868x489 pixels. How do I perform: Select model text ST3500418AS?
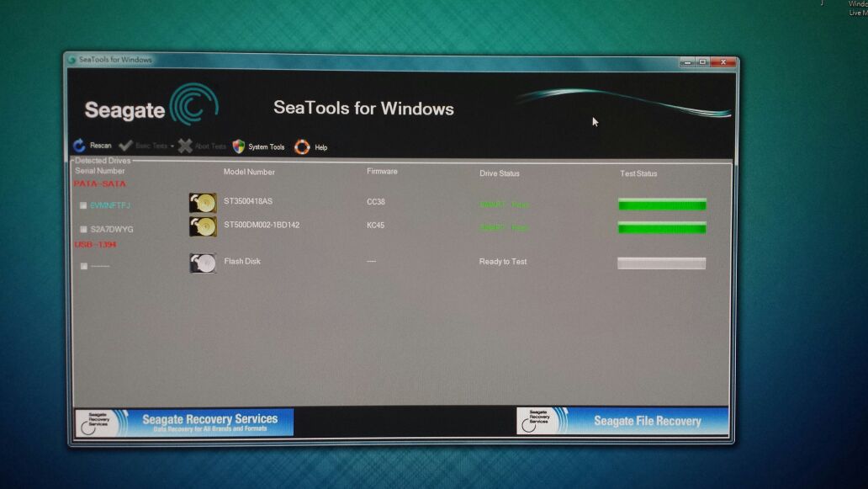point(248,201)
